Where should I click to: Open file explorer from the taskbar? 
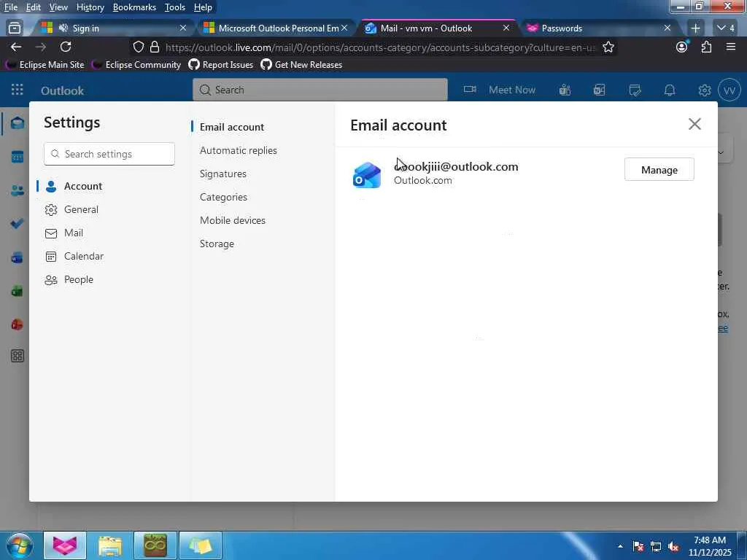tap(110, 545)
